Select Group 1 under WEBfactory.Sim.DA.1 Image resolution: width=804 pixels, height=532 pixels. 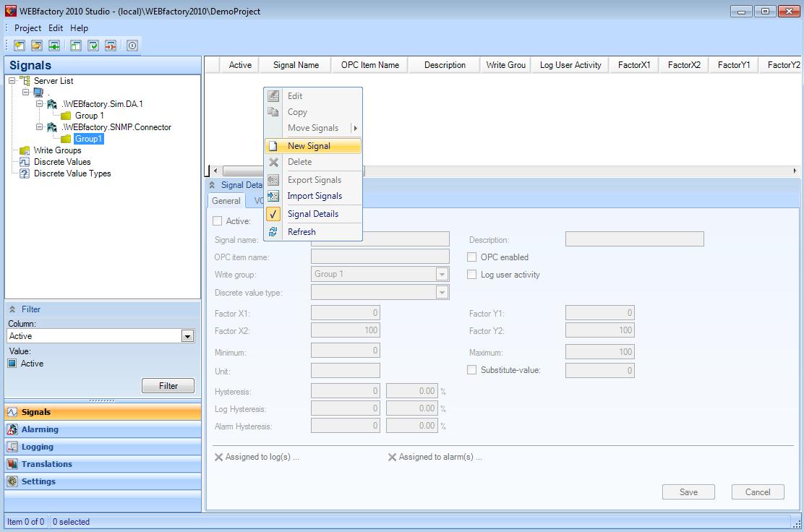[x=89, y=116]
